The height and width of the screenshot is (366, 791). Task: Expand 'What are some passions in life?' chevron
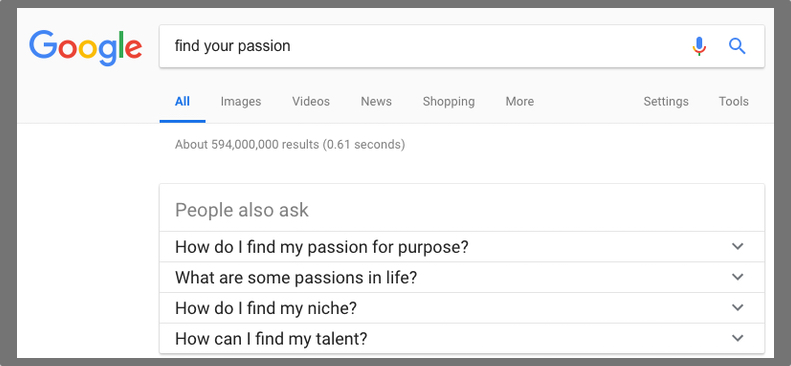coord(738,277)
